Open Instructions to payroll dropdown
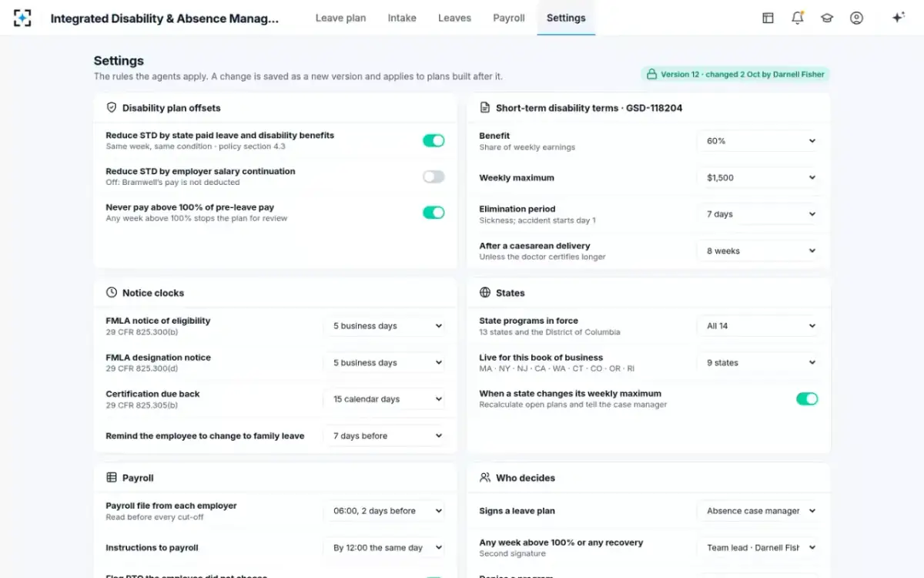 click(x=384, y=547)
